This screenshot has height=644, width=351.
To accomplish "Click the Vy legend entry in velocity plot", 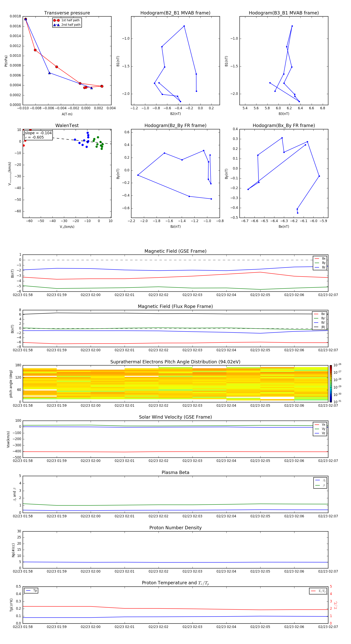I will [x=320, y=429].
